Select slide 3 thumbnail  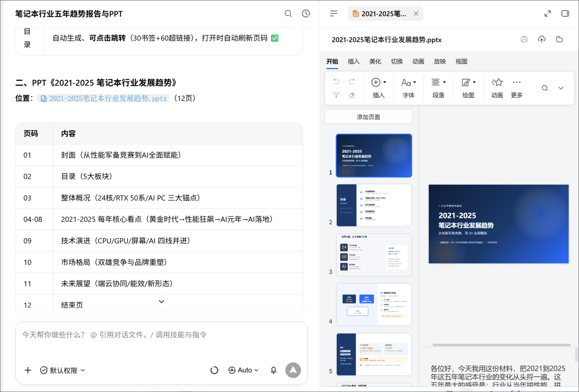[374, 255]
